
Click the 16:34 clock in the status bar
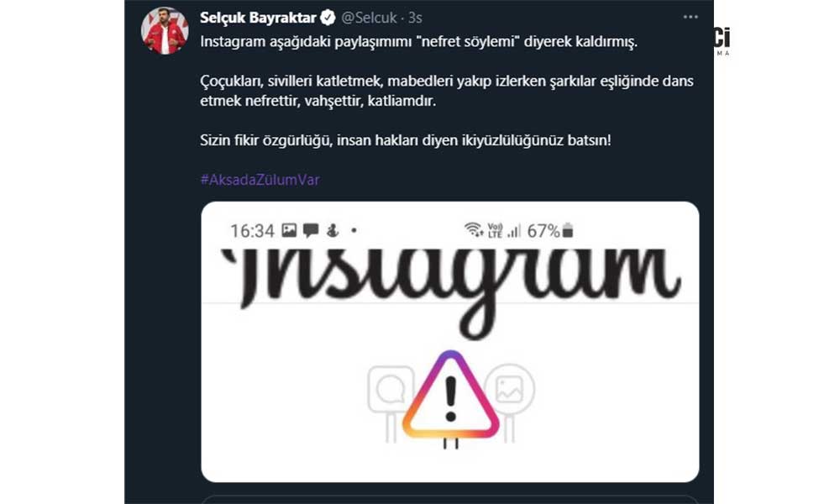[x=252, y=231]
